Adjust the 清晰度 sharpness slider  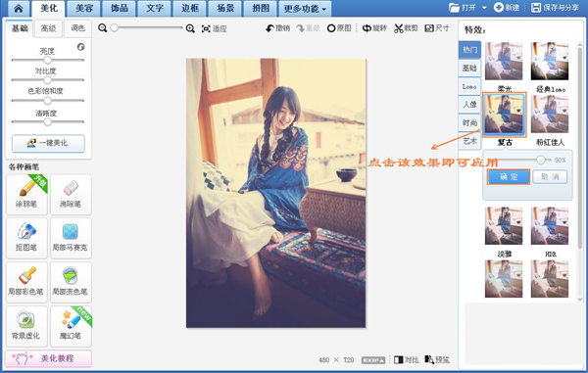pos(47,121)
